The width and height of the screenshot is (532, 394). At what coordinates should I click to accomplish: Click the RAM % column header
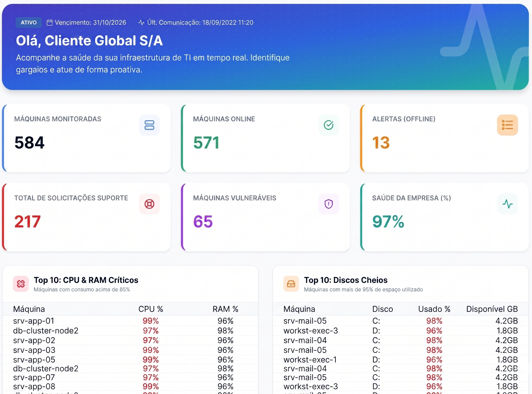[225, 309]
